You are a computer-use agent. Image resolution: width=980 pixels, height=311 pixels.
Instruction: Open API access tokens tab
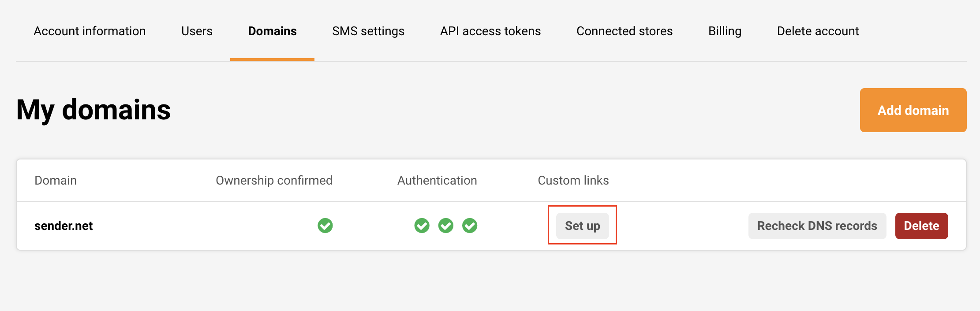click(490, 31)
